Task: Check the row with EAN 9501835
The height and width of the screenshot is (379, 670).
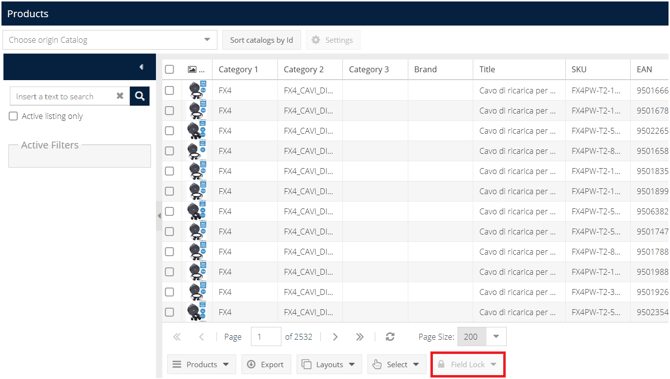Action: pyautogui.click(x=170, y=171)
